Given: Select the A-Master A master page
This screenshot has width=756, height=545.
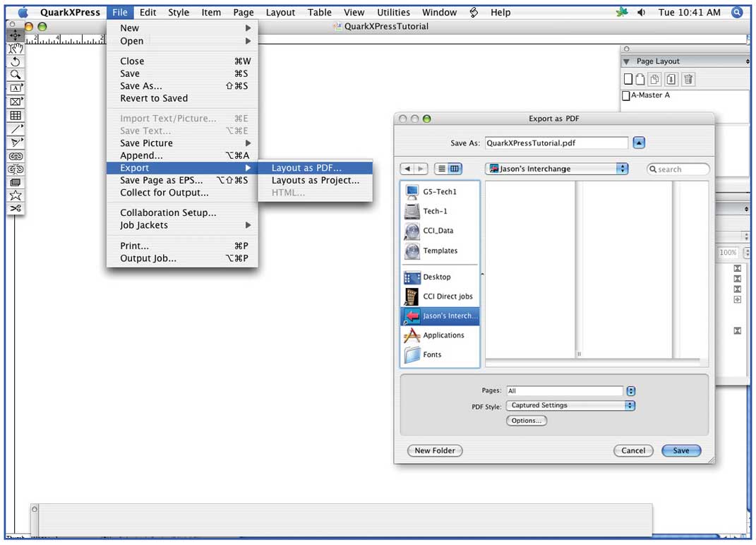Looking at the screenshot, I should pos(646,95).
